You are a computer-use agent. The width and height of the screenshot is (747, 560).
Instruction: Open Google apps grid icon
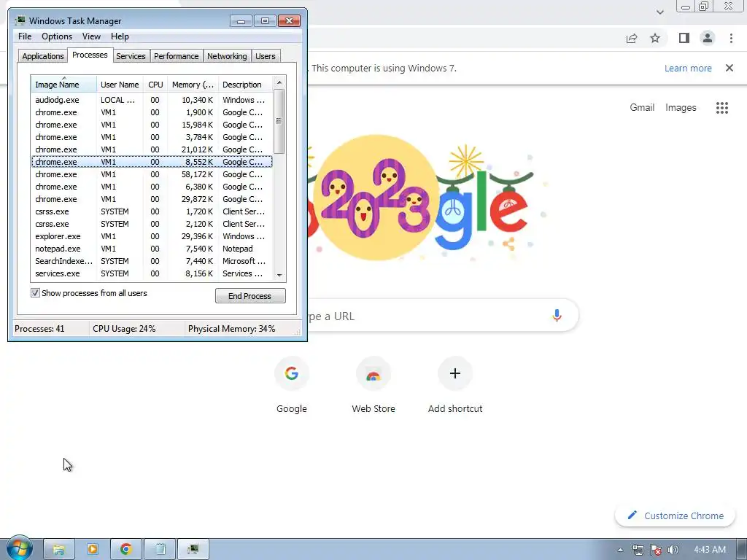coord(721,108)
